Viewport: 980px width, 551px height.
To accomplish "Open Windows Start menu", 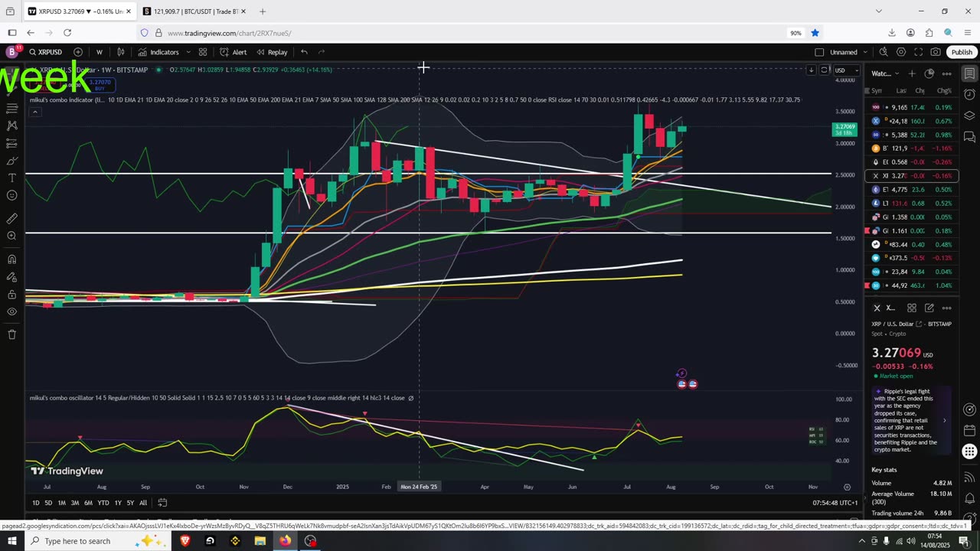I will coord(11,541).
